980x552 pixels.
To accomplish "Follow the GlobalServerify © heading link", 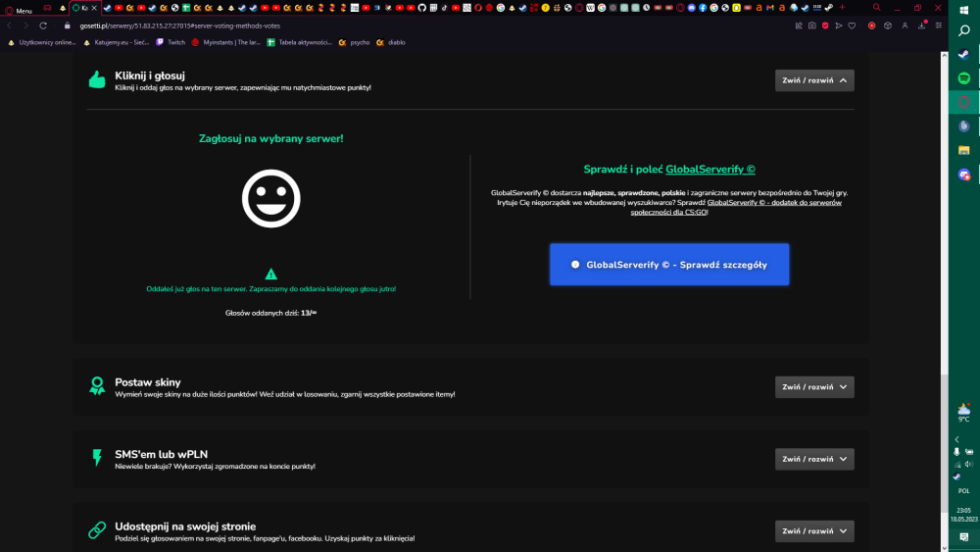I will 710,170.
